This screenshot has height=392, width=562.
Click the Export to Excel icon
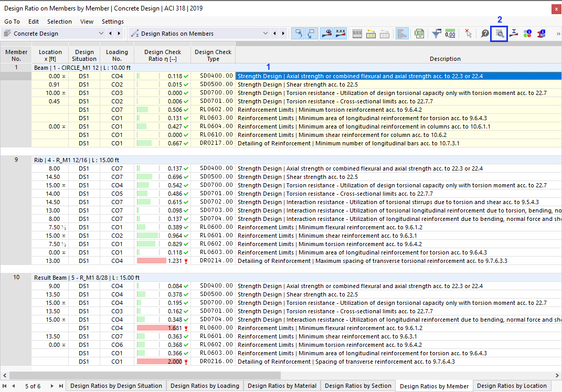419,34
